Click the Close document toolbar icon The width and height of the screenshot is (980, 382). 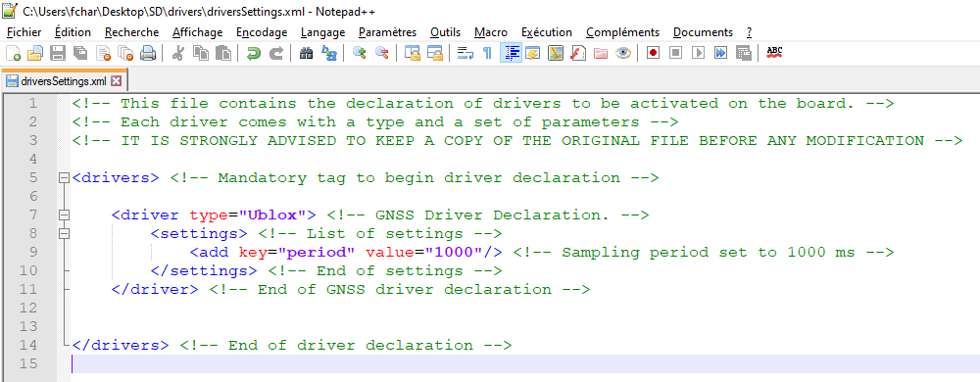tap(103, 53)
